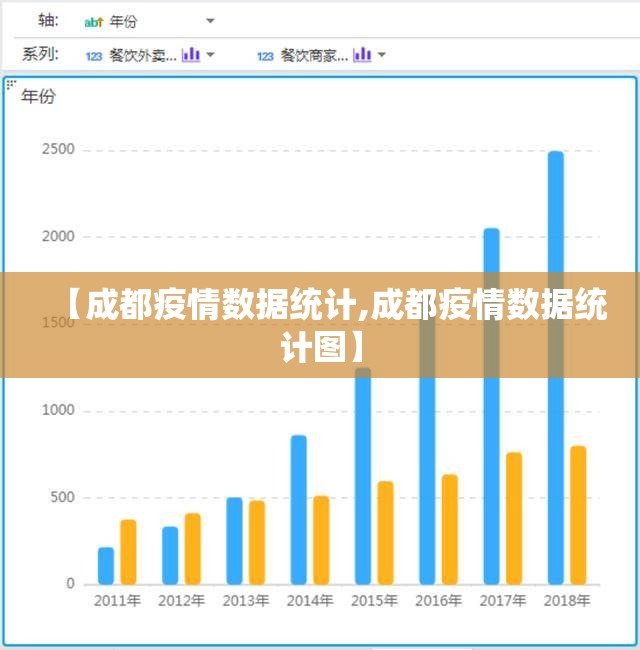Select the blue bar for 2012年

tap(170, 555)
